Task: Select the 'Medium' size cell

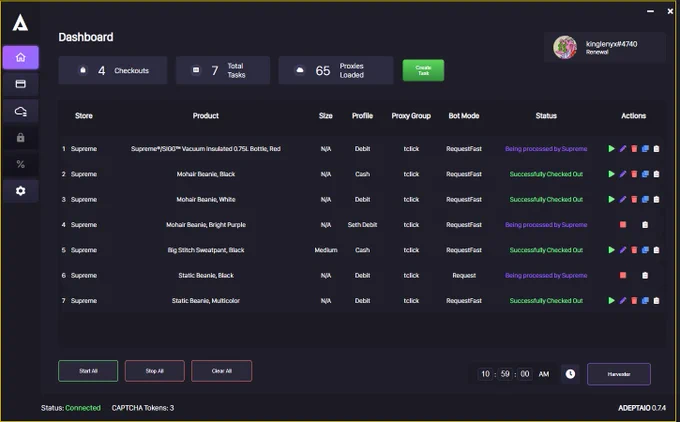Action: (x=326, y=250)
